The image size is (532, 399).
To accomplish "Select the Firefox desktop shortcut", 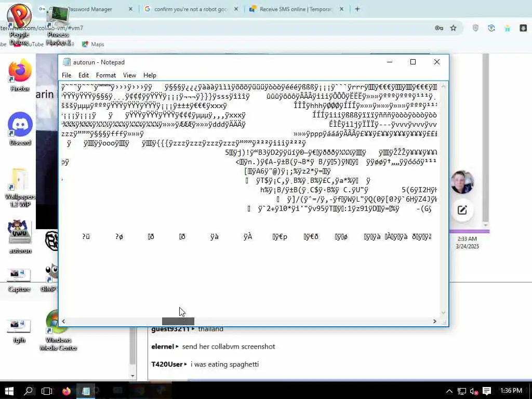I will pos(20,75).
